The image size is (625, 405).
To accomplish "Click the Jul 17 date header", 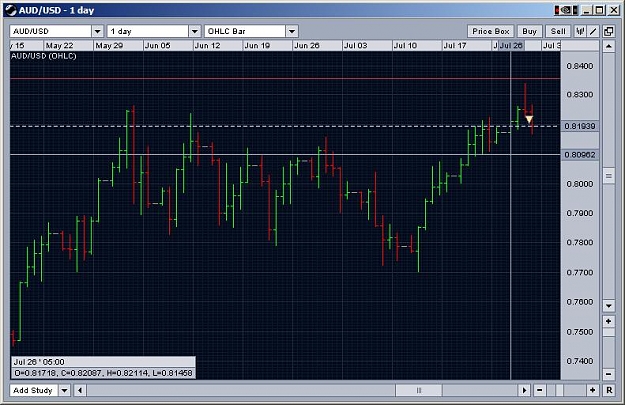I will click(455, 45).
